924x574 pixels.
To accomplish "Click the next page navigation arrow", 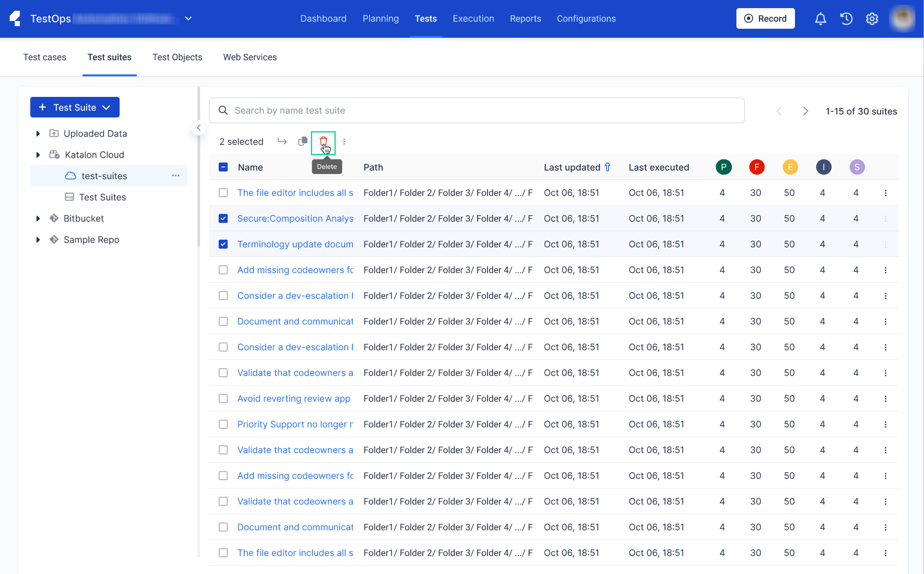I will point(806,110).
